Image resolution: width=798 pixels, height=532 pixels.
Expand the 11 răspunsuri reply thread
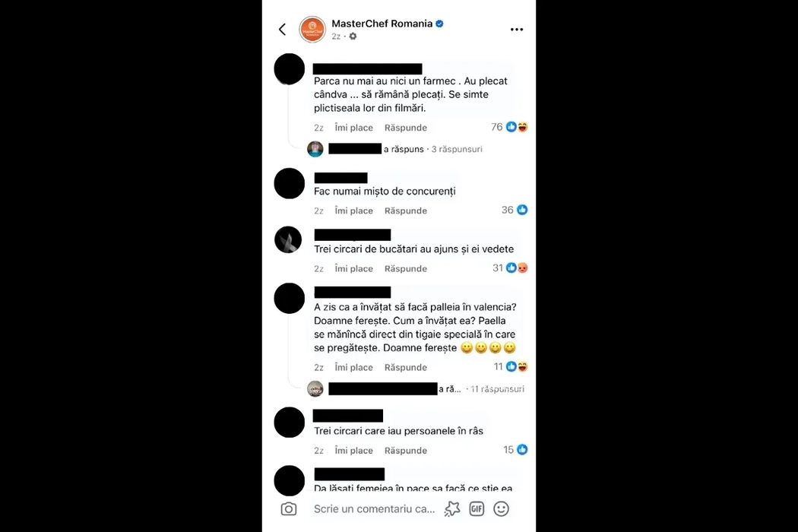click(497, 389)
